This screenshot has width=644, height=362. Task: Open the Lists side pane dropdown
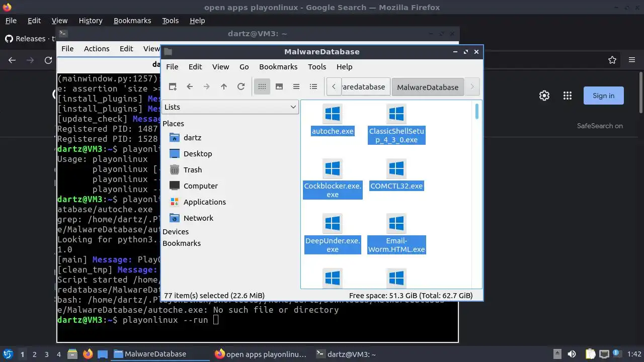[x=230, y=107]
